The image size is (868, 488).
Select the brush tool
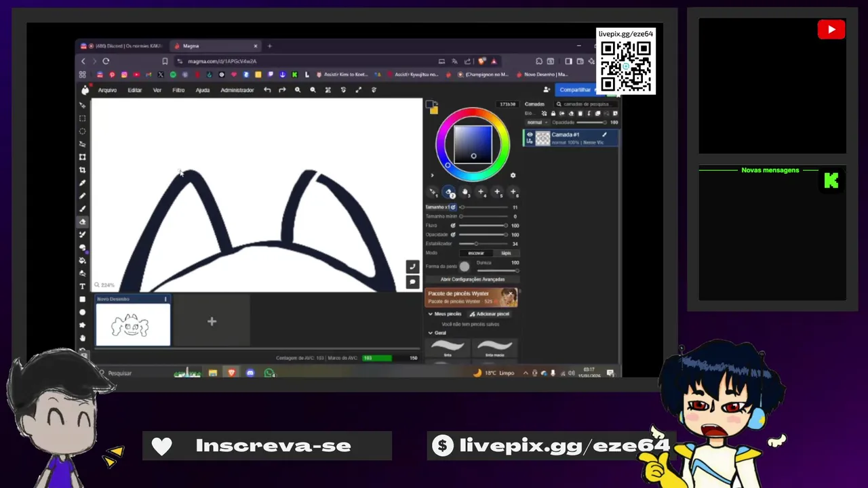pyautogui.click(x=83, y=209)
